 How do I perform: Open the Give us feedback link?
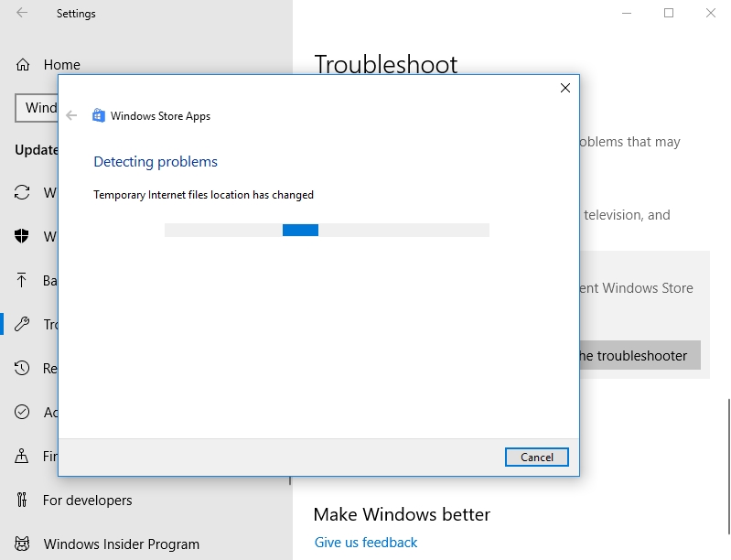click(x=366, y=543)
